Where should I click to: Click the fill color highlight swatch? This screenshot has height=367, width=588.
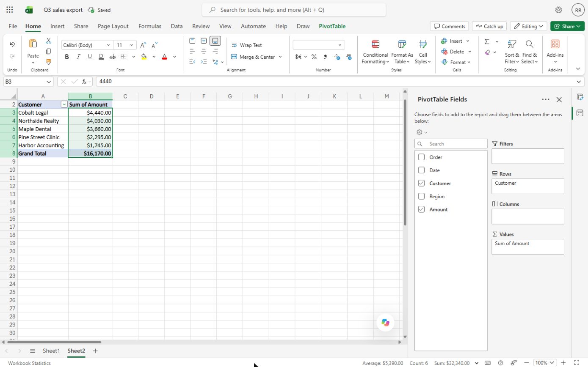tap(144, 57)
